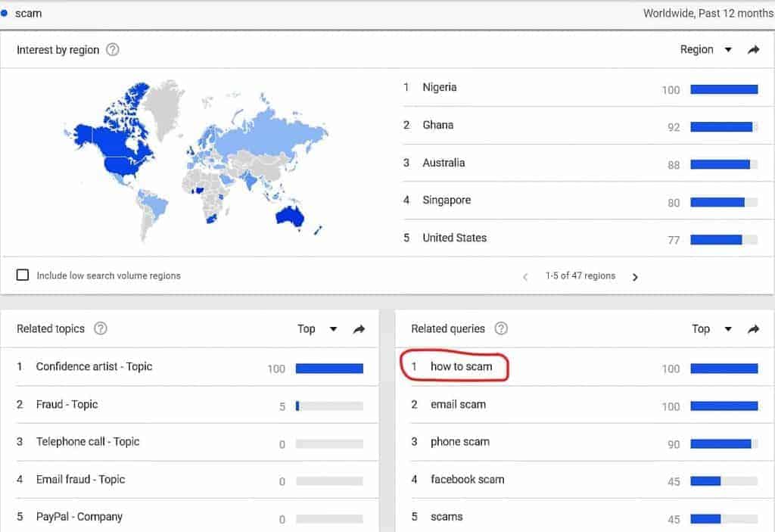
Task: Expand Top dropdown in Related topics
Action: [x=316, y=328]
